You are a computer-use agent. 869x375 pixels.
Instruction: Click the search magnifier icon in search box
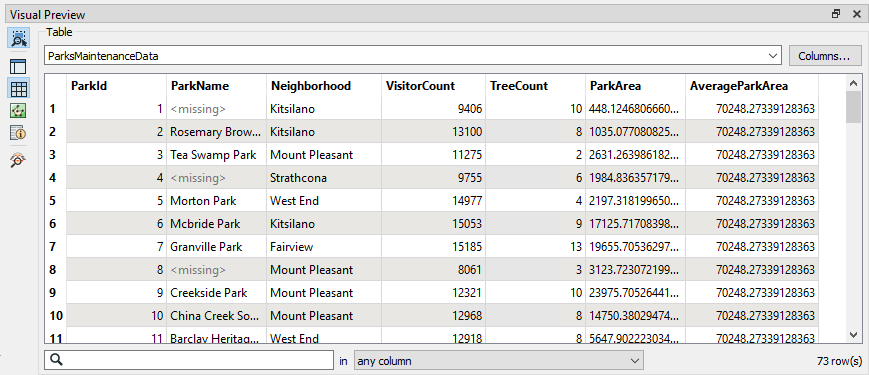pos(55,361)
